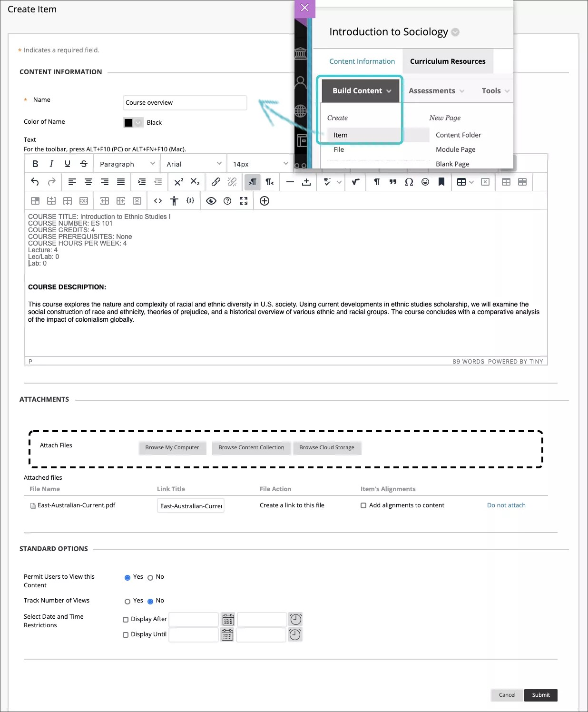Select Item under the Create menu
This screenshot has width=588, height=712.
point(340,135)
